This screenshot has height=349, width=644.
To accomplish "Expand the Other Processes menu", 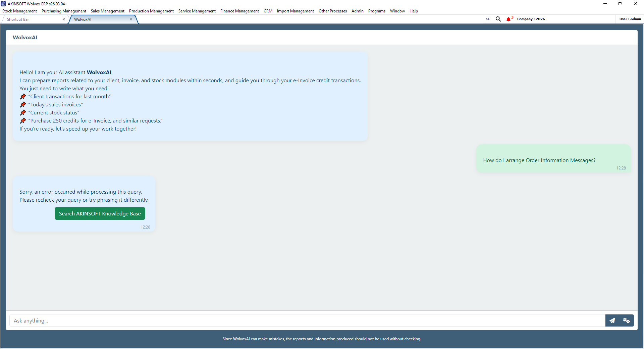I will (x=332, y=11).
